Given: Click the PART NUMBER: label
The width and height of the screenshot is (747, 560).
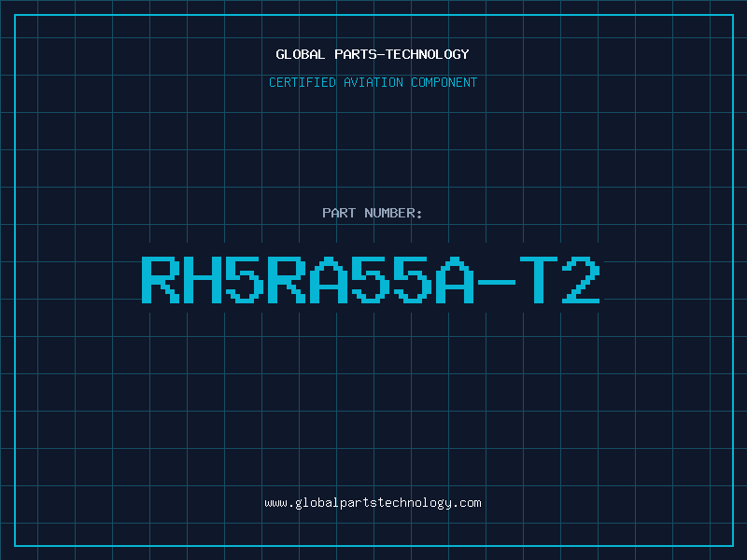Looking at the screenshot, I should 373,213.
